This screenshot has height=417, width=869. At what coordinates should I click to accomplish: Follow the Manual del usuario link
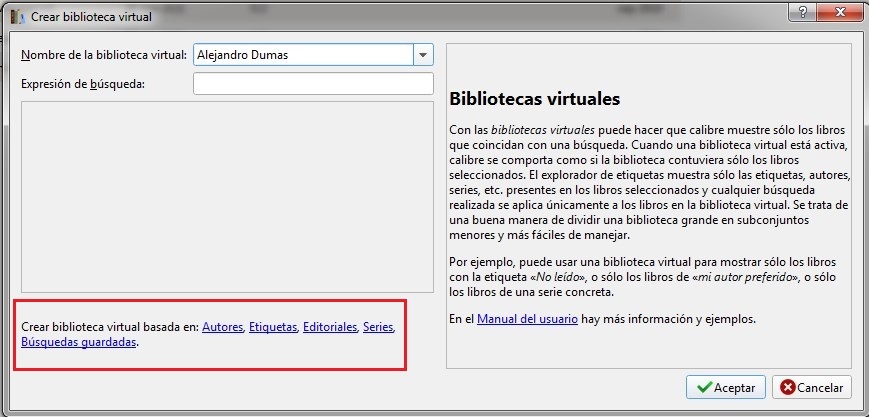(x=525, y=319)
